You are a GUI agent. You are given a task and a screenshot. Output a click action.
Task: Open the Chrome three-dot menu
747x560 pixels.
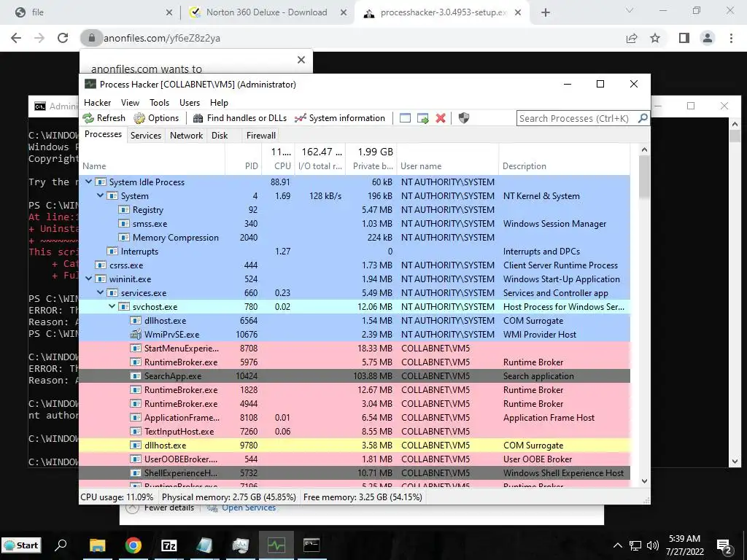click(x=731, y=38)
